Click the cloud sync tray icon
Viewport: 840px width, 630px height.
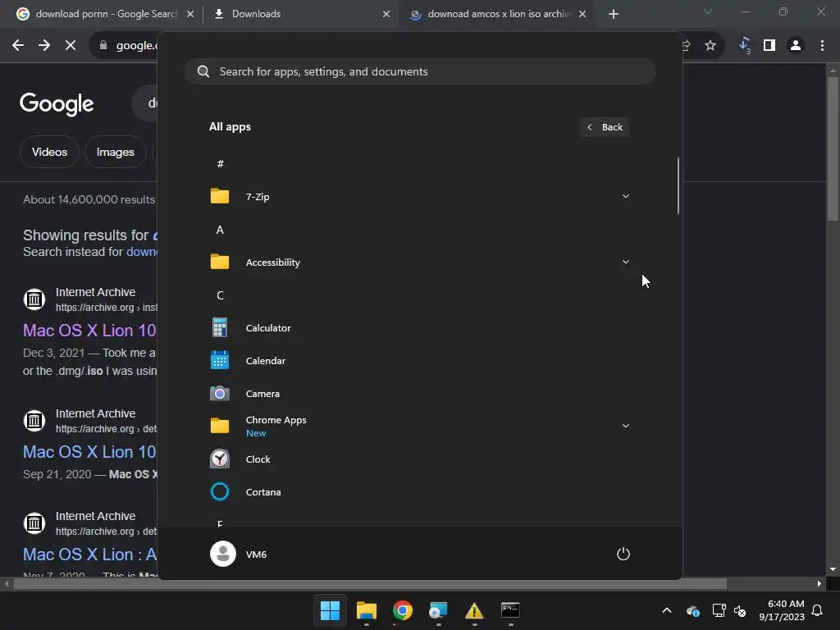[x=692, y=610]
